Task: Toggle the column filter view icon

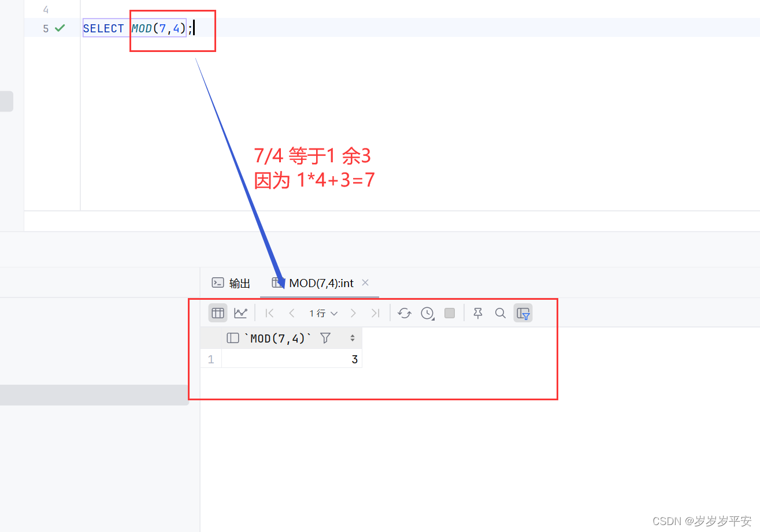Action: click(x=523, y=313)
